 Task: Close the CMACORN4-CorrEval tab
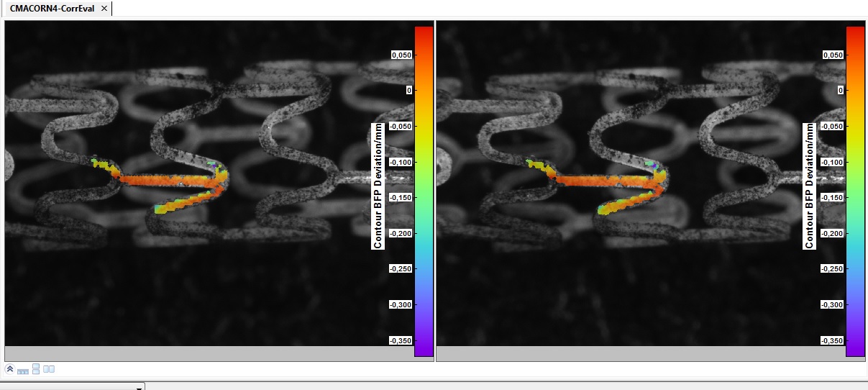(104, 8)
